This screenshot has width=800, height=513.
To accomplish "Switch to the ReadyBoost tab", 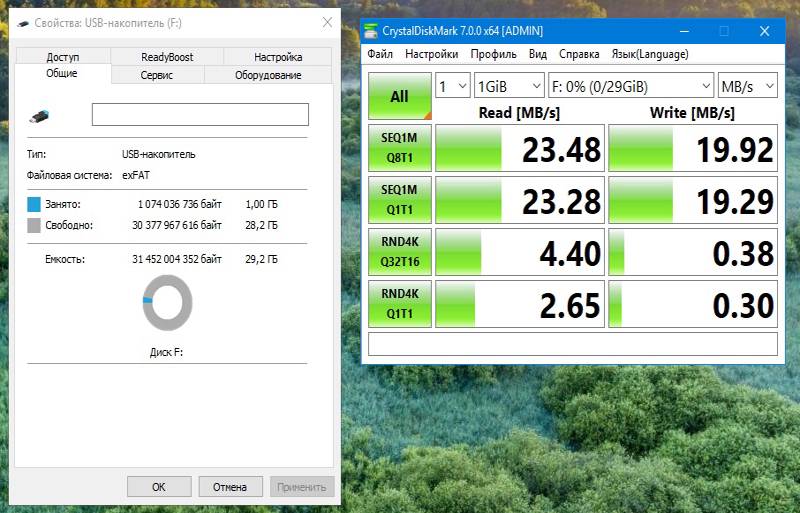I will click(x=167, y=57).
